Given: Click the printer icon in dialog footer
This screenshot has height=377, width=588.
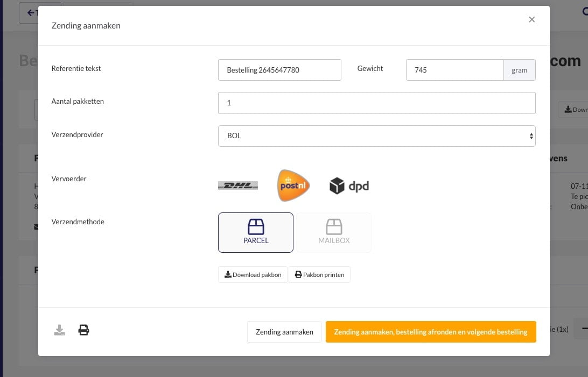Looking at the screenshot, I should (x=83, y=330).
